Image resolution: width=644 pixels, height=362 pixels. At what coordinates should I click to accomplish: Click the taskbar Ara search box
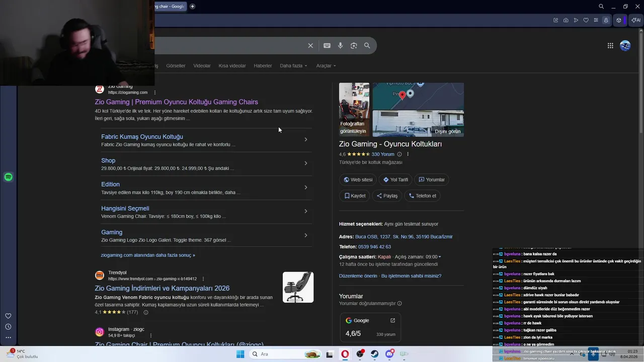pyautogui.click(x=285, y=354)
